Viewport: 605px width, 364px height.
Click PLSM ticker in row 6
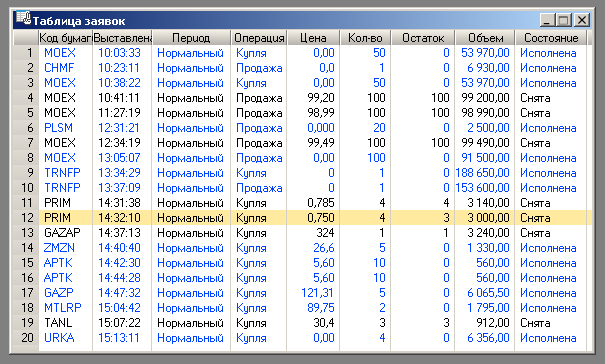click(x=58, y=128)
